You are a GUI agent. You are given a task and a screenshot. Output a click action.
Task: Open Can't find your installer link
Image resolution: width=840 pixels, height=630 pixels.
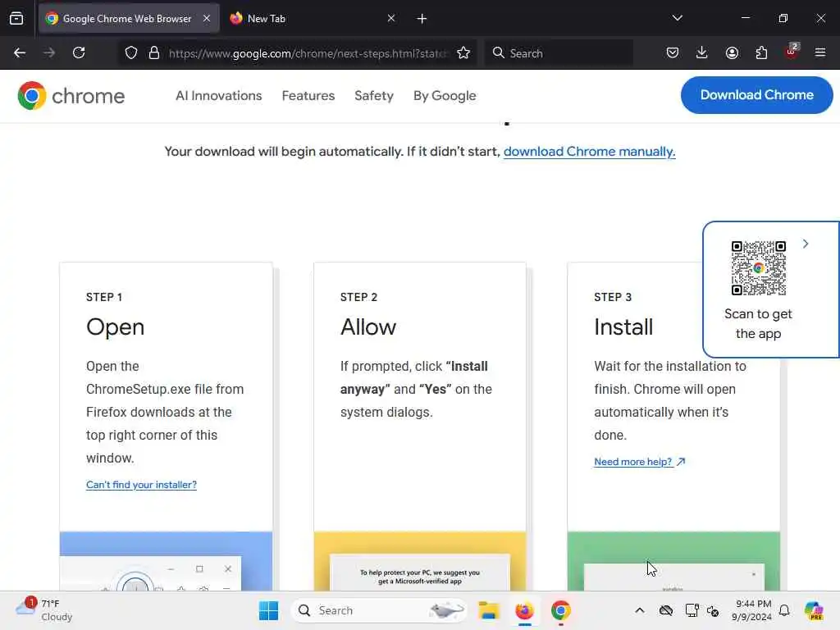[x=141, y=484]
